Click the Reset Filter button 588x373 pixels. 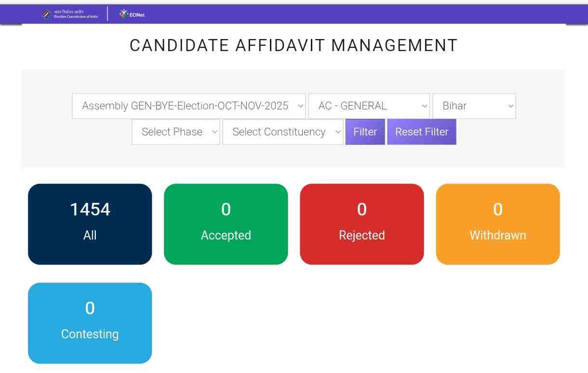(x=422, y=132)
